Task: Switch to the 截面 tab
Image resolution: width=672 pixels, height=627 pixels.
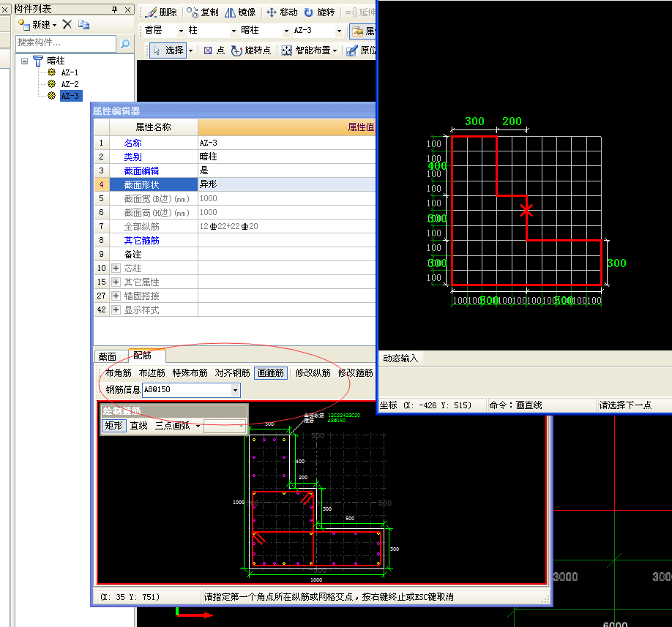Action: (x=108, y=356)
